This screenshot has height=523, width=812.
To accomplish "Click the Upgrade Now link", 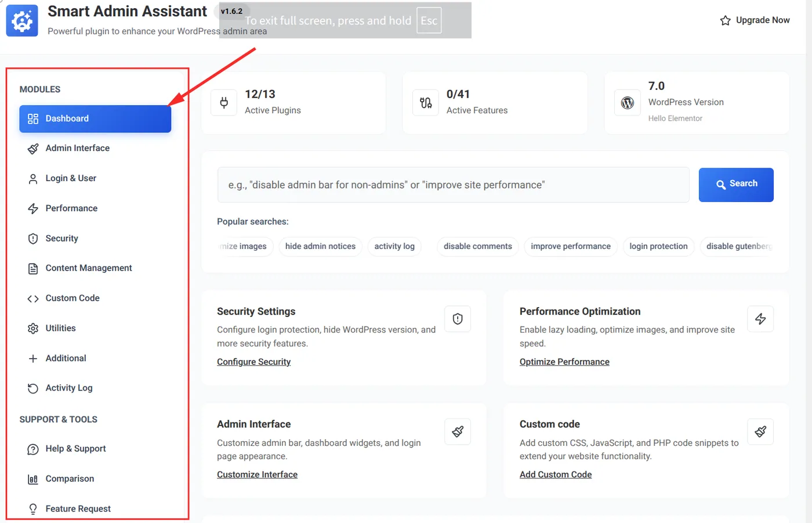I will point(755,20).
